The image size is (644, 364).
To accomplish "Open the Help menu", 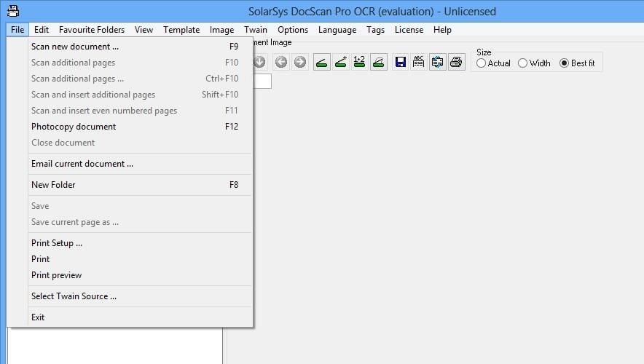I will click(442, 30).
